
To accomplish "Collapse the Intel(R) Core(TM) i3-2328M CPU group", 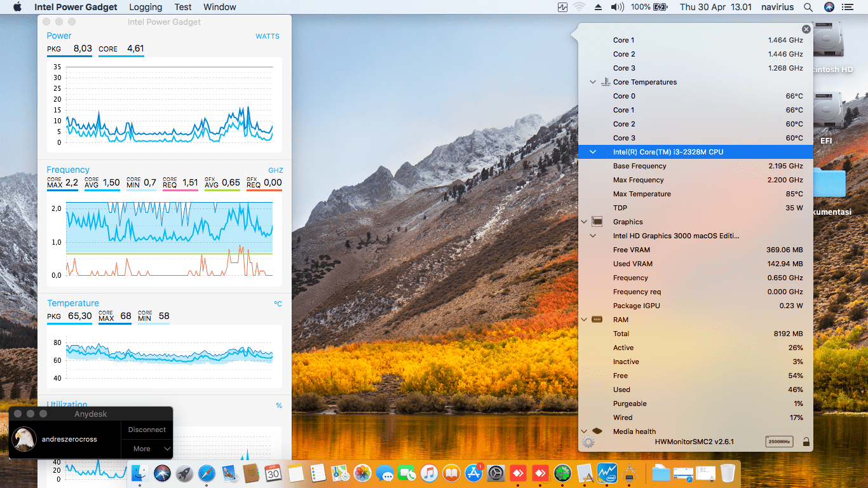I will (593, 152).
